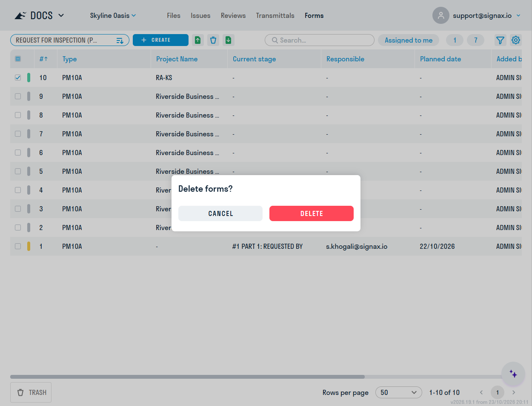This screenshot has height=406, width=532.
Task: Open the Trash button at bottom
Action: coord(31,392)
